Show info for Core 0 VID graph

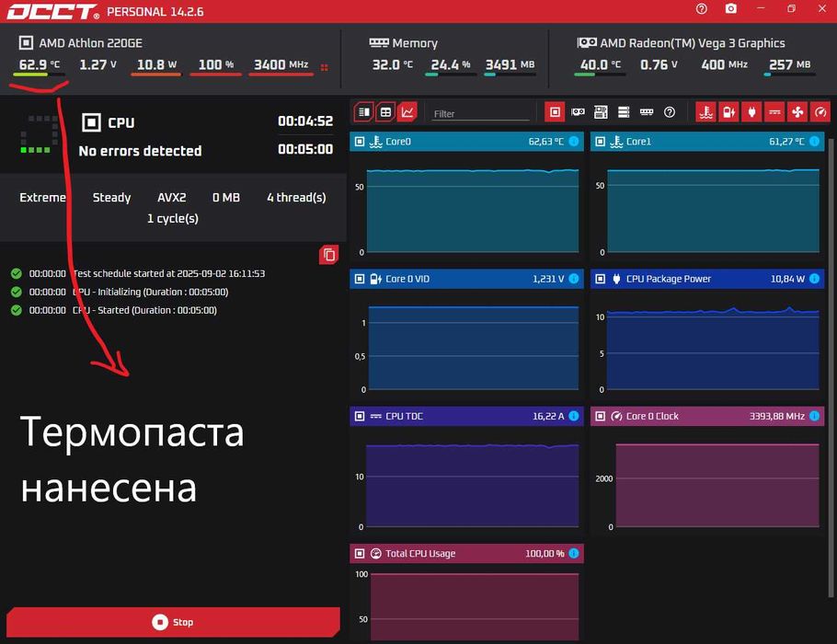574,279
